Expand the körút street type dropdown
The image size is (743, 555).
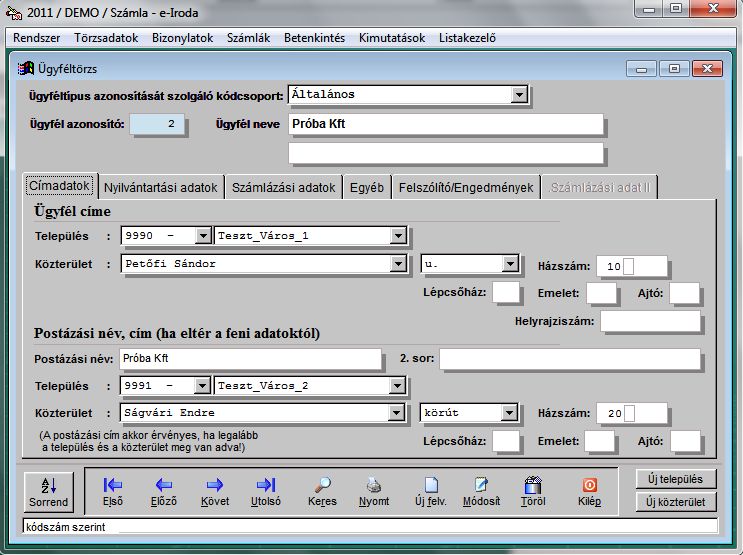509,413
